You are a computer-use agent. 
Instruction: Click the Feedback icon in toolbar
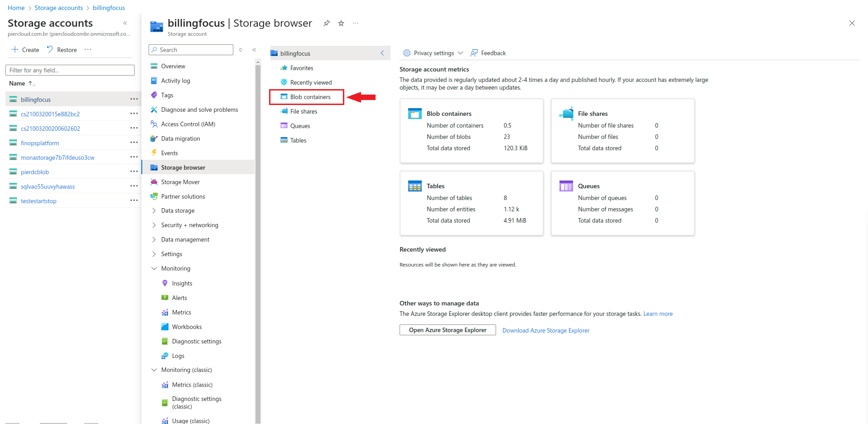(x=474, y=53)
